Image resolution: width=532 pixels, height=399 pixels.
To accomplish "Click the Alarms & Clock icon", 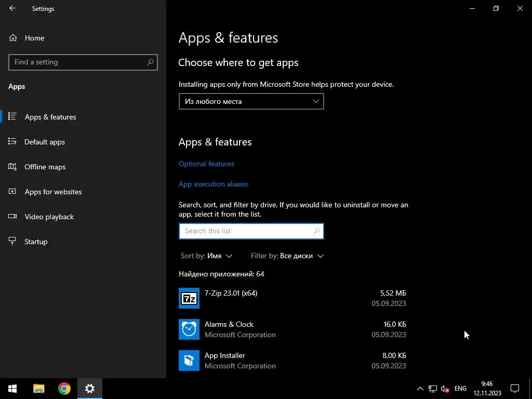I will (189, 329).
